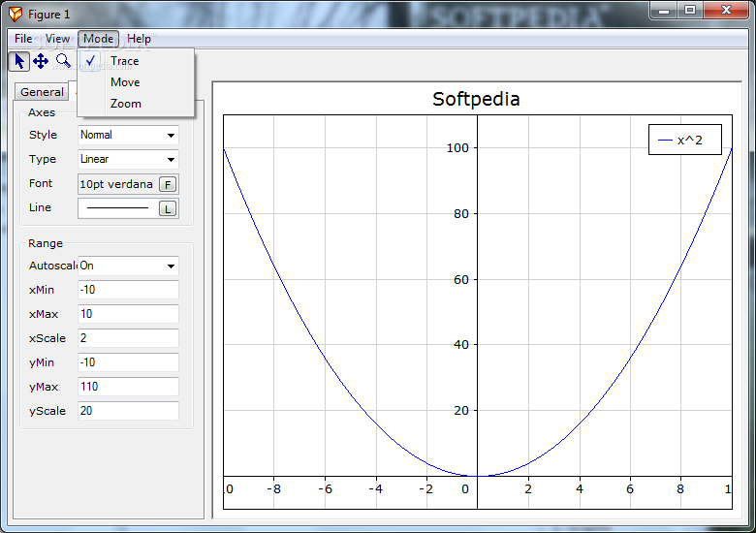
Task: Click the xMin input field
Action: click(x=128, y=290)
